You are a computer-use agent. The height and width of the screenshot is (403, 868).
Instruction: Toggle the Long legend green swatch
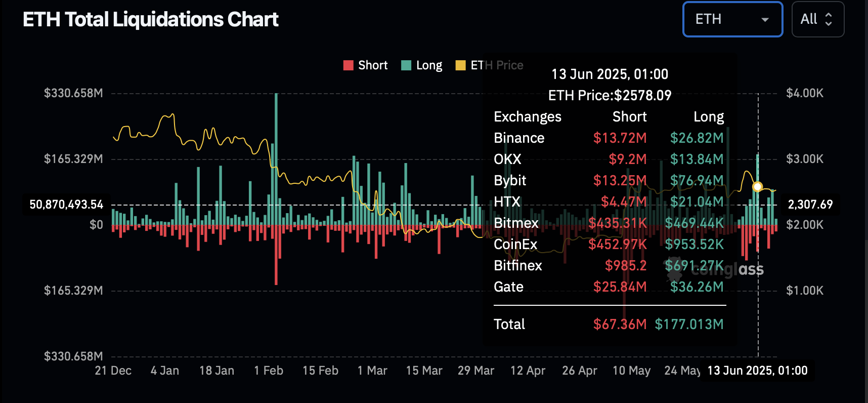click(x=406, y=65)
